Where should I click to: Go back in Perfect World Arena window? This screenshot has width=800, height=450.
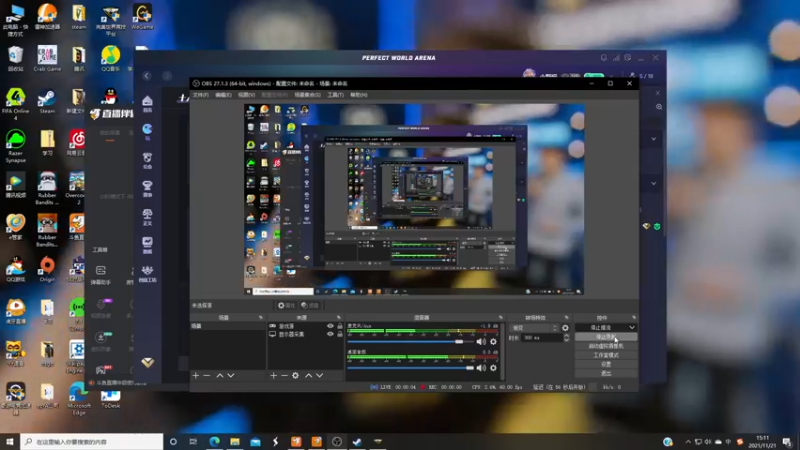tap(147, 76)
